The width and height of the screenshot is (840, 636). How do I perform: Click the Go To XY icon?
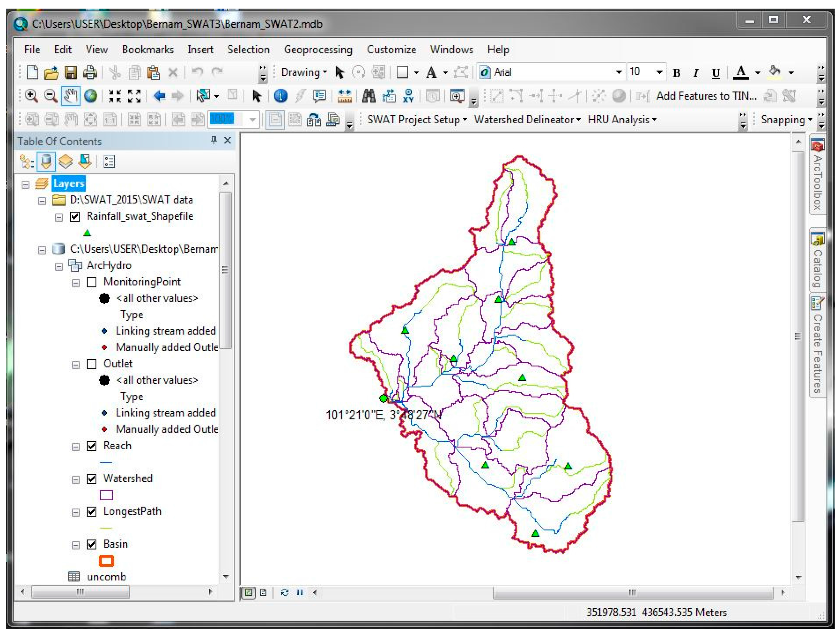coord(409,96)
